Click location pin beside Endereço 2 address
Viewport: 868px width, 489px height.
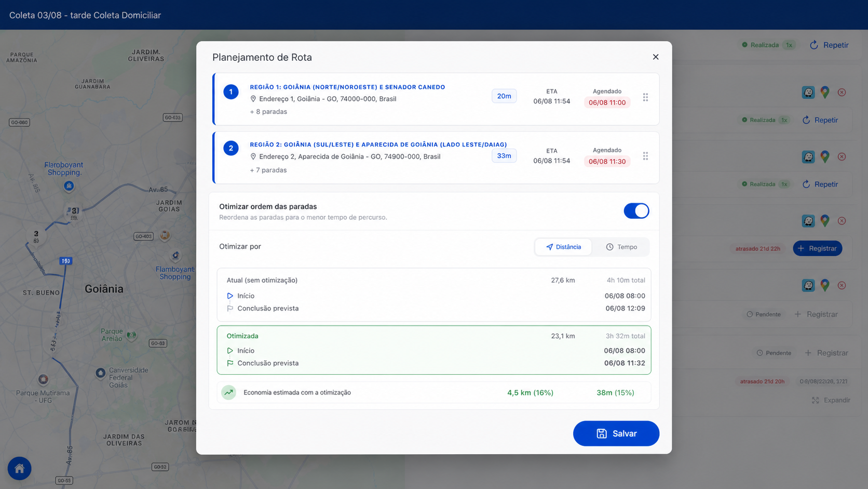pos(253,156)
